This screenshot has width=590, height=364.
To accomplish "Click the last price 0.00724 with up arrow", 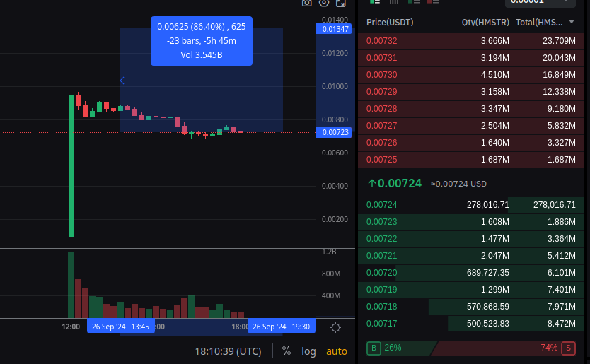I will coord(394,183).
